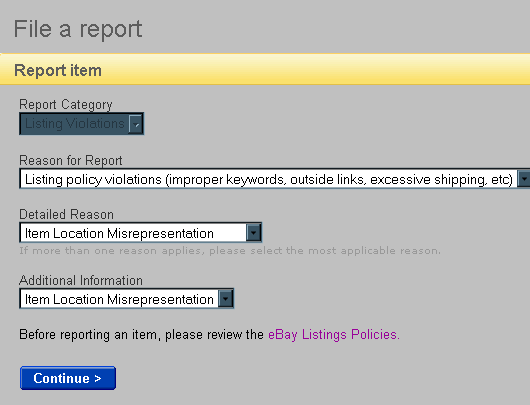Open the Reason for Report dropdown arrow

[524, 179]
